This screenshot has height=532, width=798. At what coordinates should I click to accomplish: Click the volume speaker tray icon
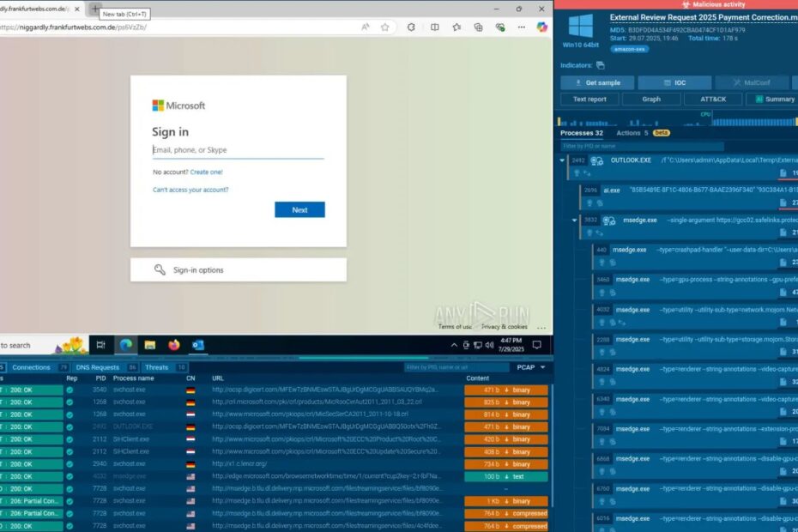coord(490,345)
